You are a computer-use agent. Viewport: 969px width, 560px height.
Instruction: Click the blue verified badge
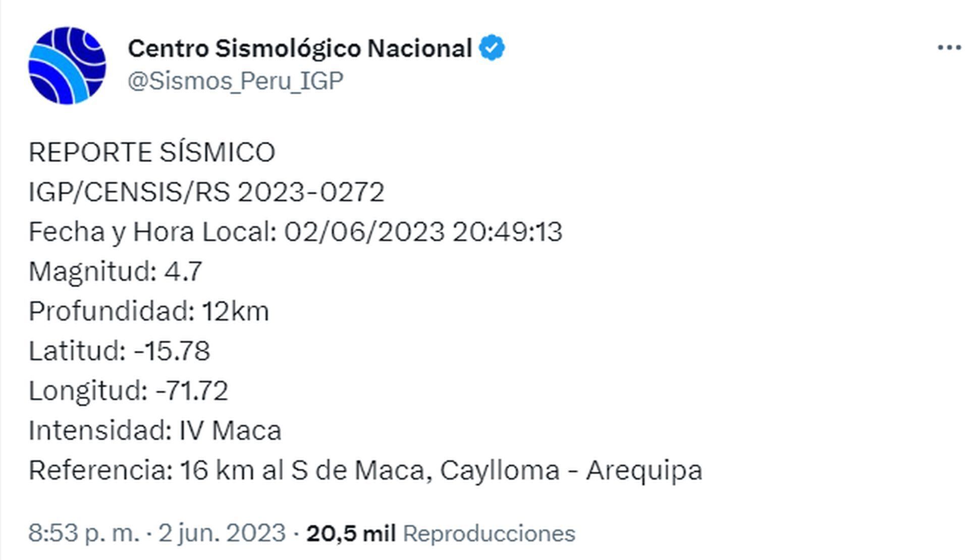[492, 48]
